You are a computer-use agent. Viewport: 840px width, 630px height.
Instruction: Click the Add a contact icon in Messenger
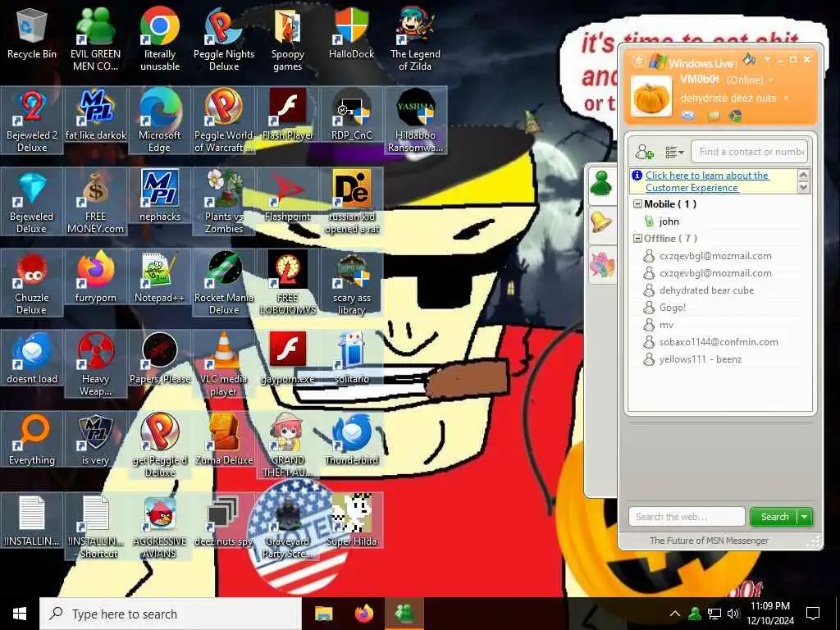[x=645, y=152]
